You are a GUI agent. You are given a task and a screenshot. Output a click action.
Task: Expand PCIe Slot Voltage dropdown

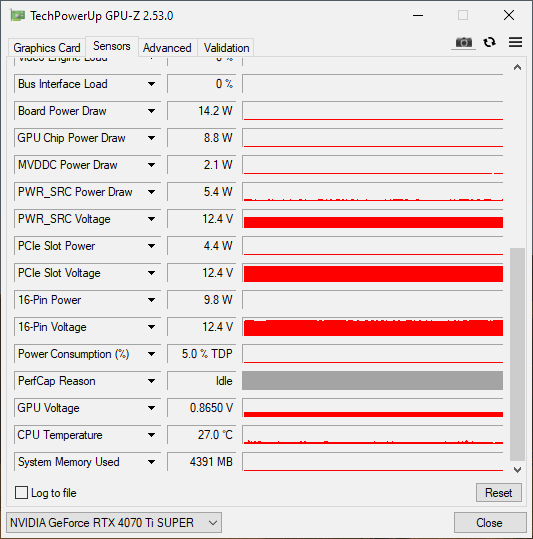[x=151, y=273]
